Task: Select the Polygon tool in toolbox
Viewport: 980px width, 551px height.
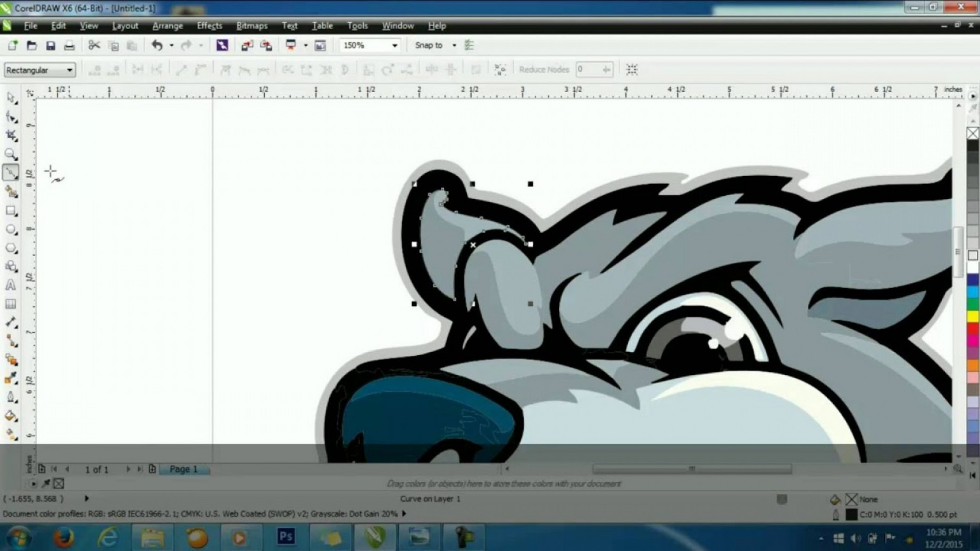Action: point(11,248)
